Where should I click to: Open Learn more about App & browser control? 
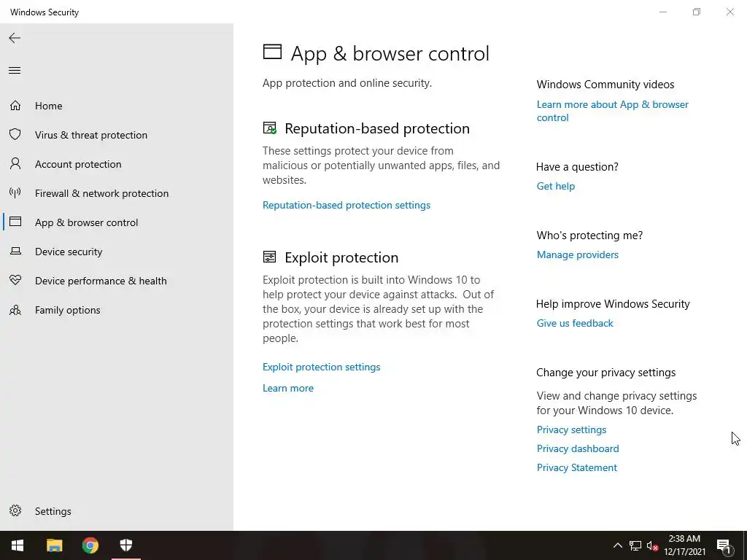[613, 111]
